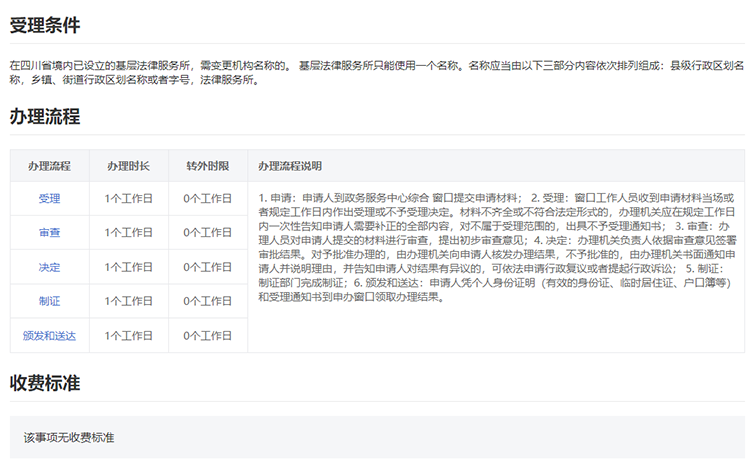Image resolution: width=750 pixels, height=469 pixels.
Task: Open the 颁发和送达 step link
Action: point(49,335)
